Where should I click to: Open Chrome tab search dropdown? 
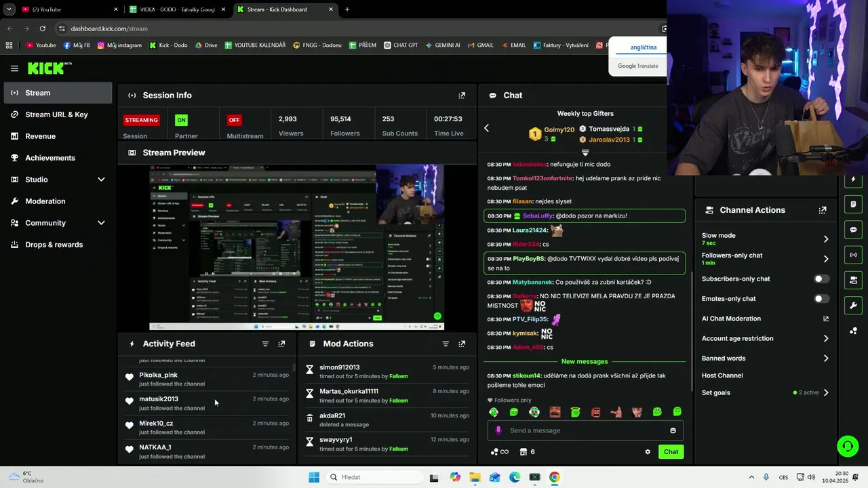tap(9, 9)
